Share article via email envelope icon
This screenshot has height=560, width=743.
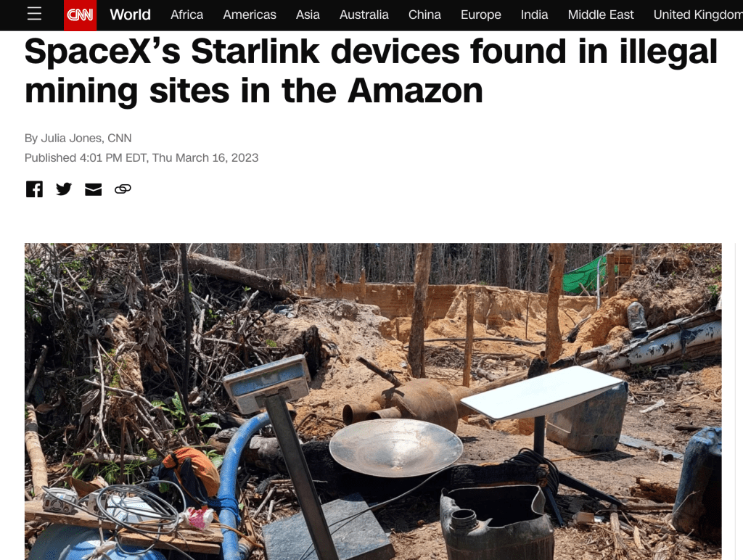[x=94, y=189]
